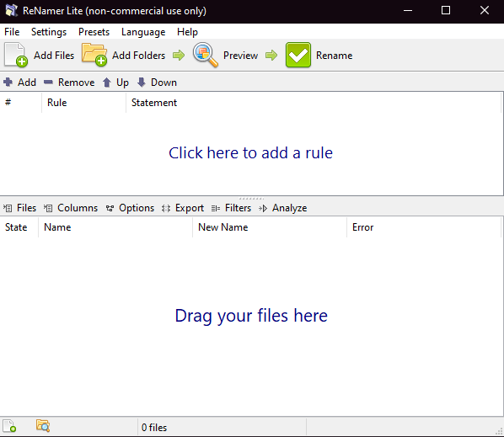Image resolution: width=504 pixels, height=437 pixels.
Task: Click the # column header
Action: coord(21,103)
